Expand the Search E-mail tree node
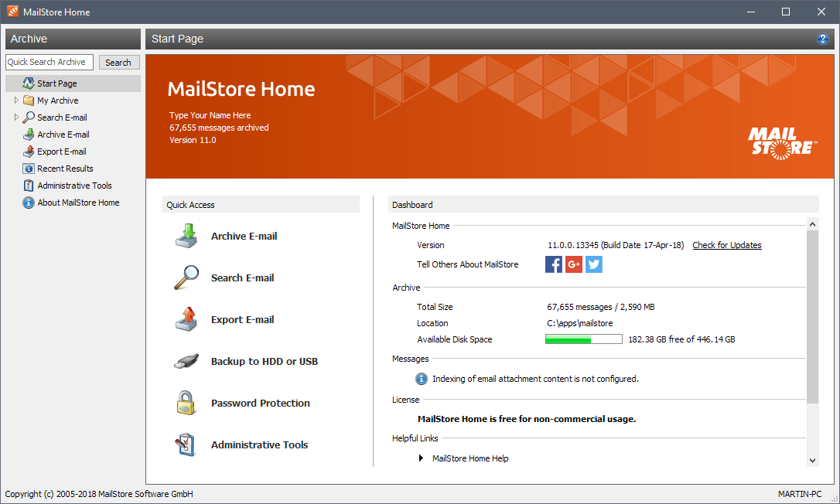Image resolution: width=840 pixels, height=504 pixels. click(x=16, y=117)
